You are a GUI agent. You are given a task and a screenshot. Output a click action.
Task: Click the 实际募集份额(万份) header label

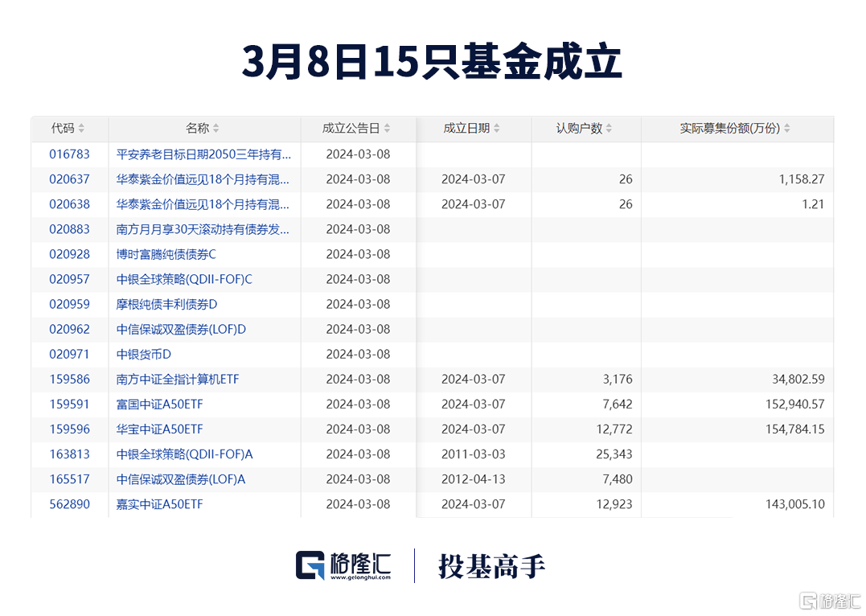tap(730, 128)
